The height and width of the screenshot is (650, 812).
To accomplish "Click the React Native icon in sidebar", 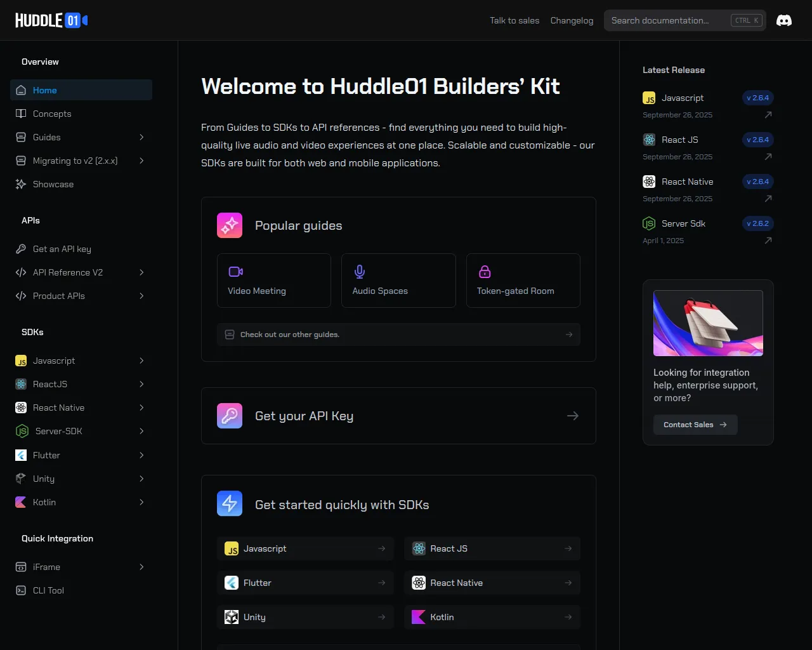I will (21, 408).
